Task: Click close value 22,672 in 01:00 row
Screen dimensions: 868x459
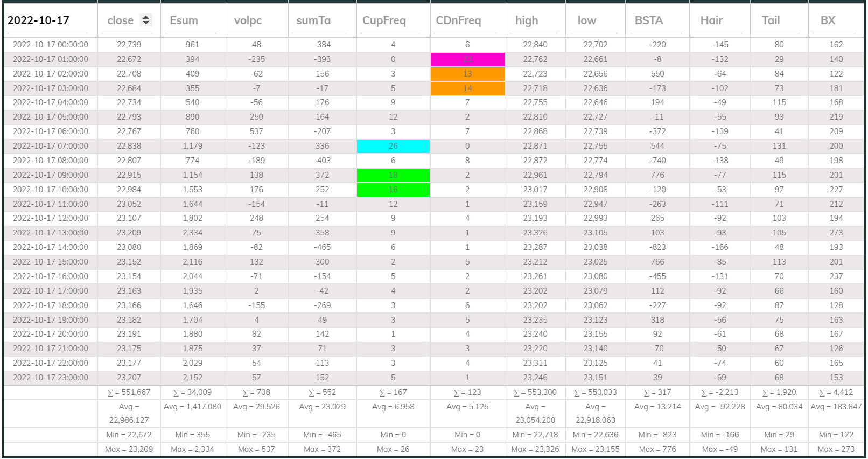Action: (129, 59)
